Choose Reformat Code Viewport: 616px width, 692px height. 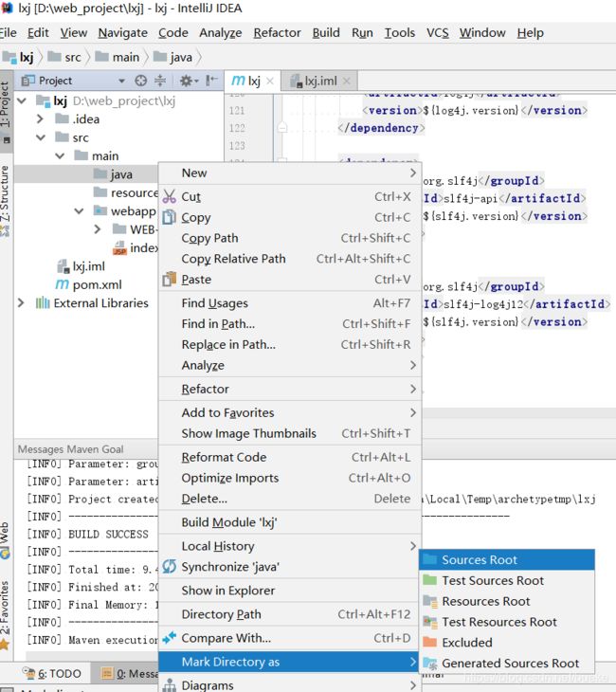coord(289,457)
